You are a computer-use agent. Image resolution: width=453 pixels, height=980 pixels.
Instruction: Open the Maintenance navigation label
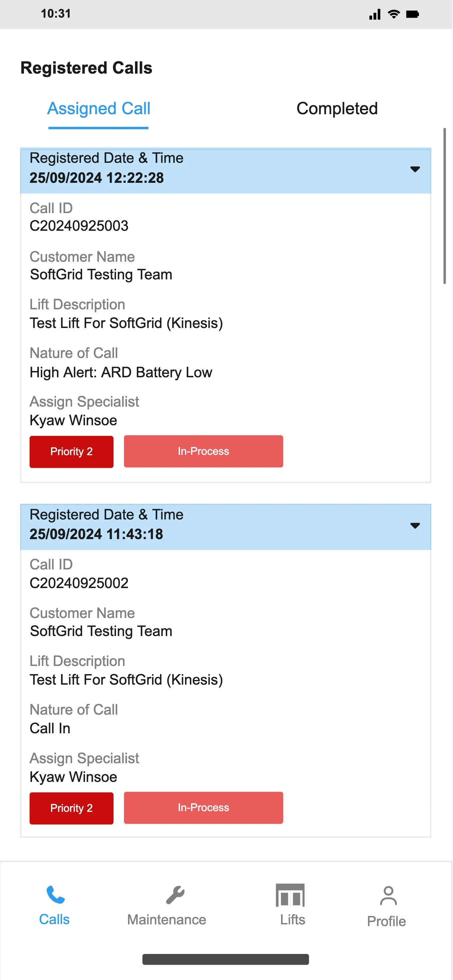[x=167, y=919]
